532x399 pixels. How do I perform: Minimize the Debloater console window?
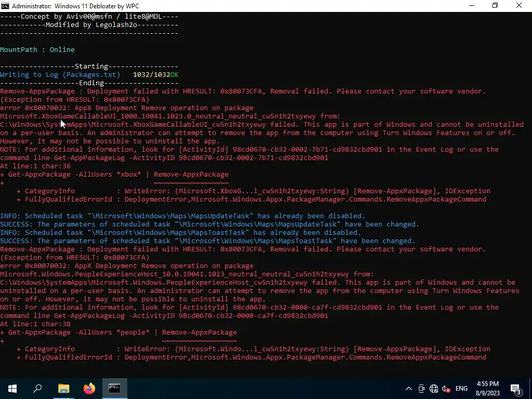(x=472, y=6)
